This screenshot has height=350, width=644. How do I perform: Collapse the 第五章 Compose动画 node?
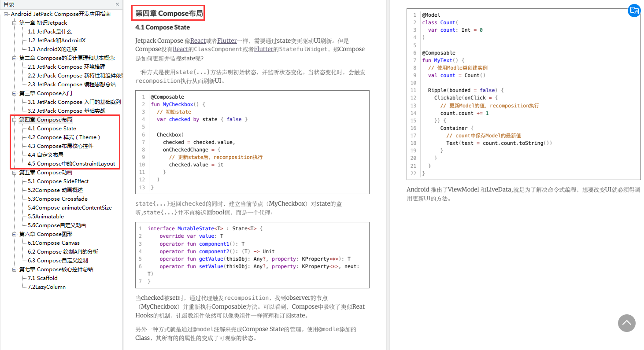click(x=15, y=173)
